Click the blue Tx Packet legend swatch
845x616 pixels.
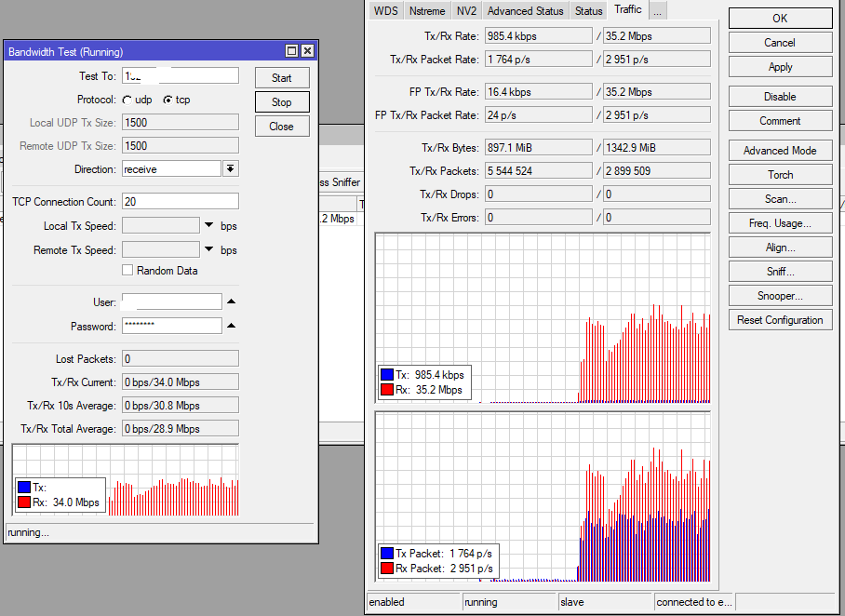point(387,553)
